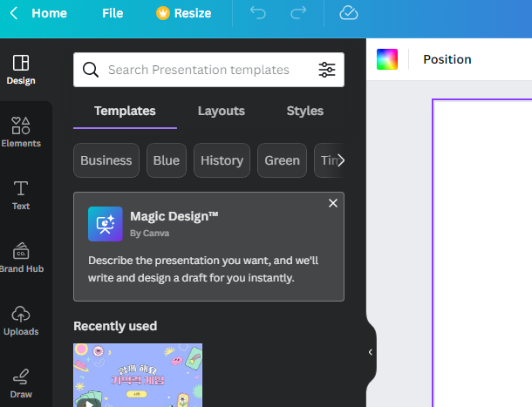Image resolution: width=532 pixels, height=407 pixels.
Task: Click the undo arrow icon
Action: 258,13
